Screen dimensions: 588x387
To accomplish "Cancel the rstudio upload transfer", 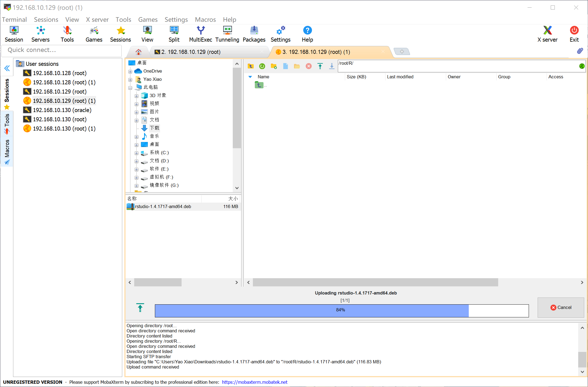I will [560, 308].
